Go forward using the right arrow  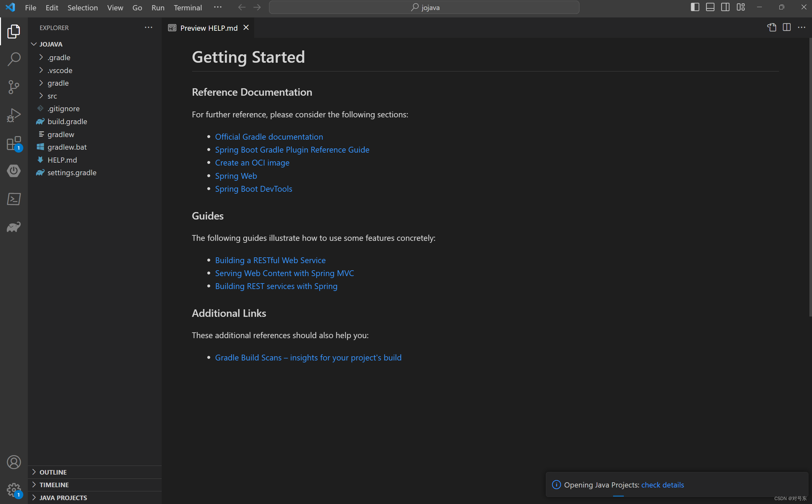point(257,7)
